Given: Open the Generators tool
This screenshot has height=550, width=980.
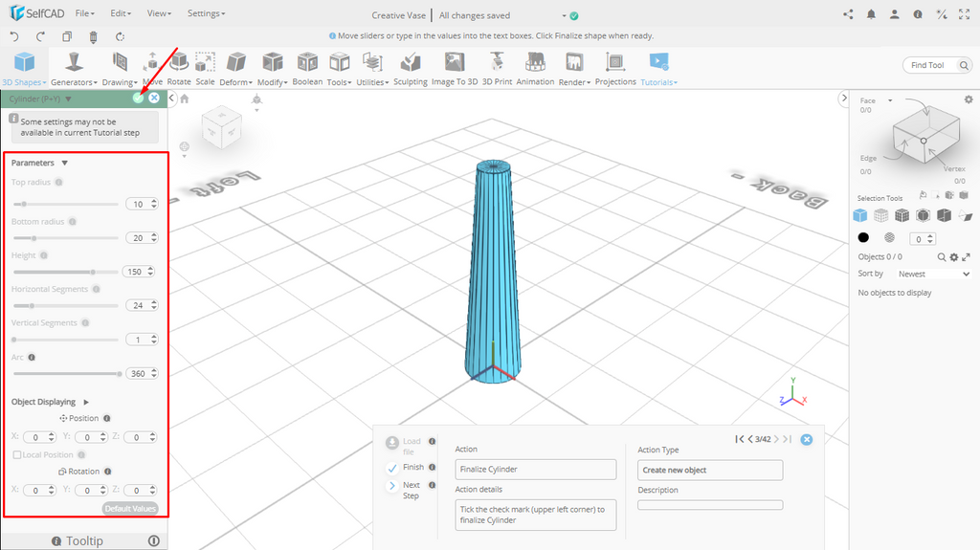Looking at the screenshot, I should pos(74,69).
